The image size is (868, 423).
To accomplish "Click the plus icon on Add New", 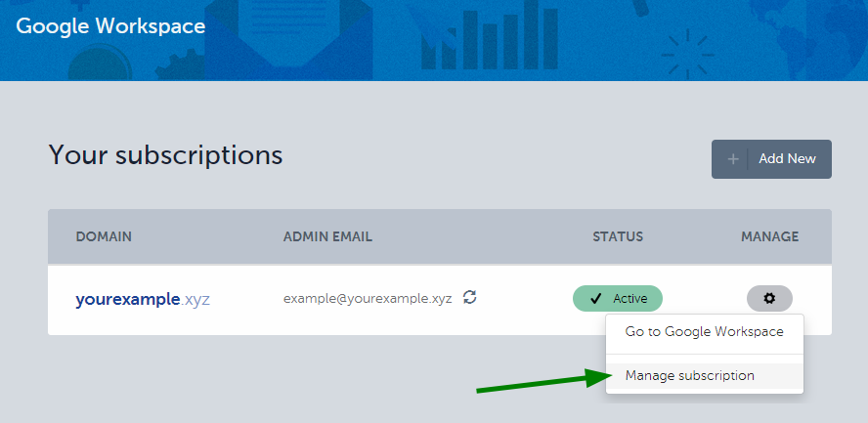I will pos(733,159).
